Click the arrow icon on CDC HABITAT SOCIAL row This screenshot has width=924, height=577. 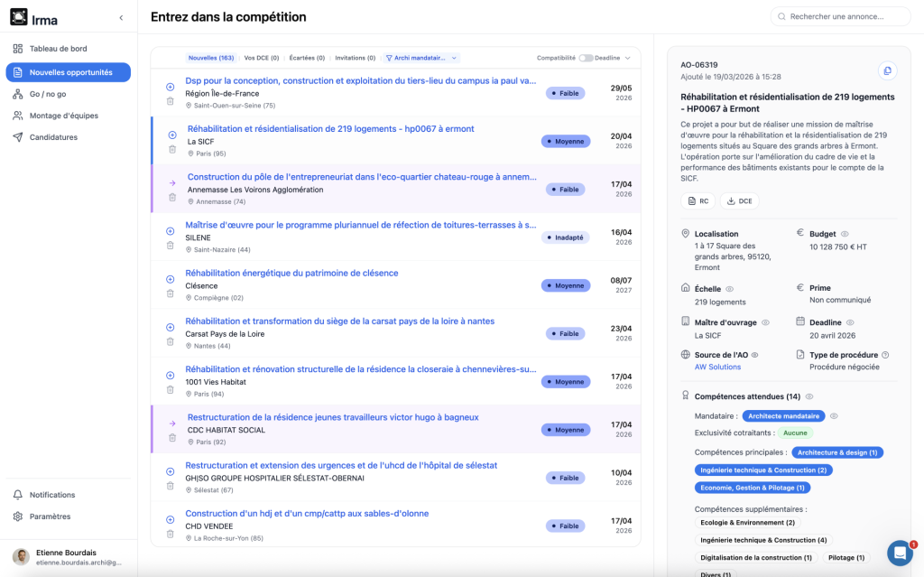[172, 423]
